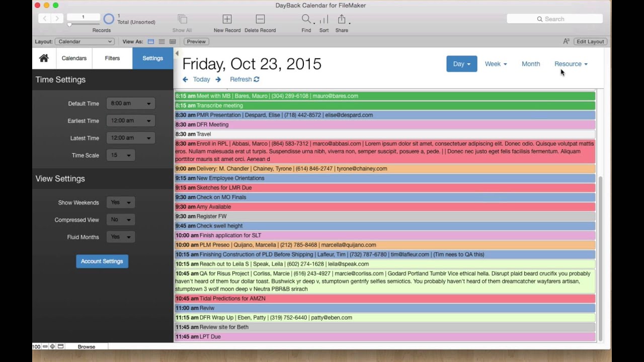The height and width of the screenshot is (362, 644).
Task: Switch to List view icon
Action: (x=162, y=42)
